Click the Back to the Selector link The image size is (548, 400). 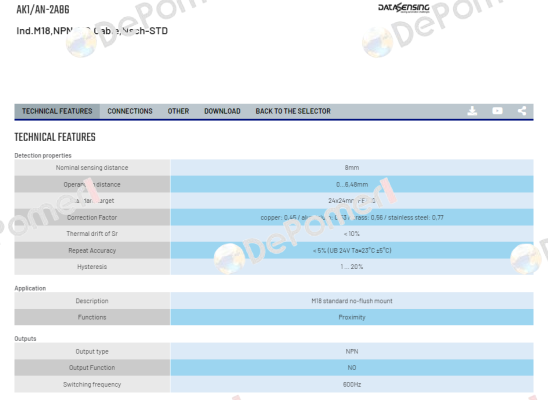point(293,111)
